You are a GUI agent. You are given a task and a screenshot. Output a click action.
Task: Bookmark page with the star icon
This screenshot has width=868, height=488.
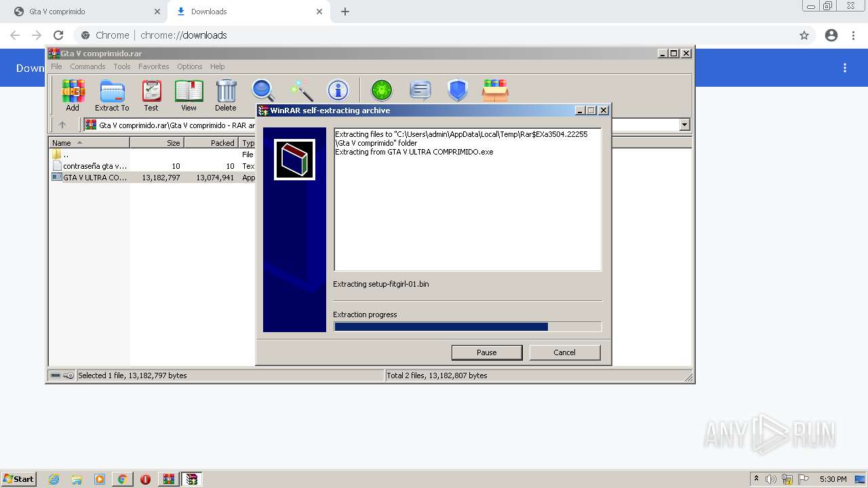tap(804, 35)
